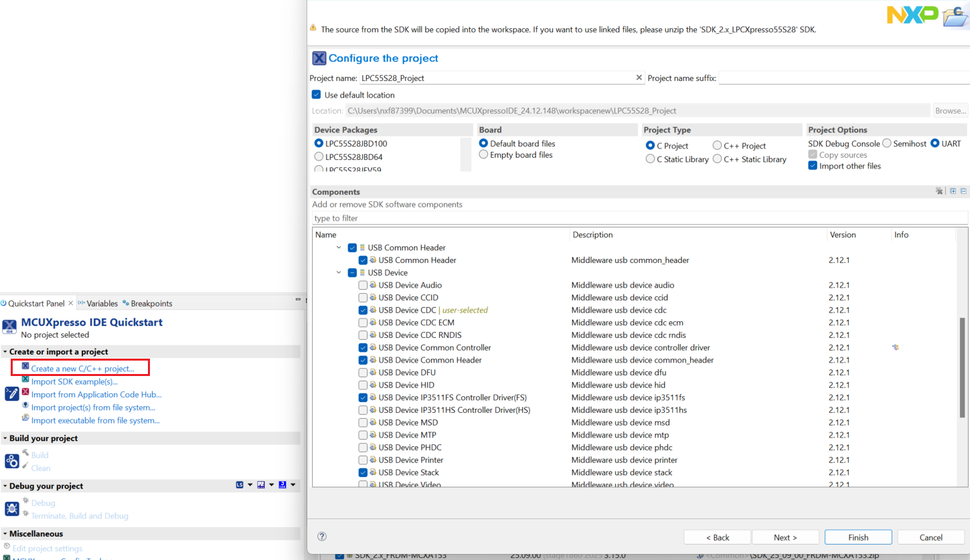Click the LinkServer LS debug probe icon

[240, 484]
